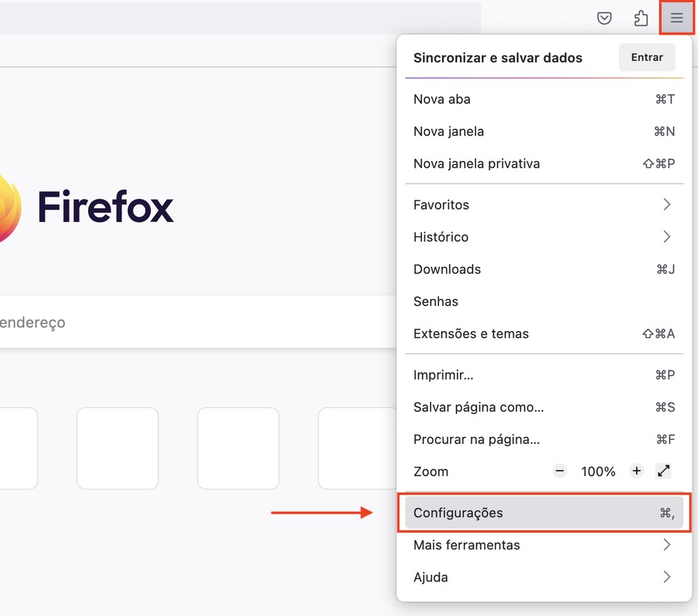Viewport: 698px width, 616px height.
Task: Close the hamburger application menu
Action: point(676,18)
